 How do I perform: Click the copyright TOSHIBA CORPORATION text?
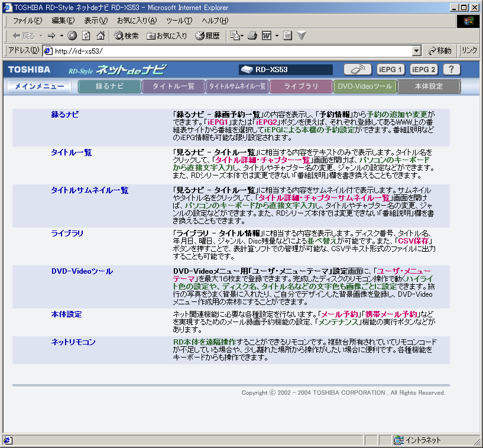click(x=343, y=392)
